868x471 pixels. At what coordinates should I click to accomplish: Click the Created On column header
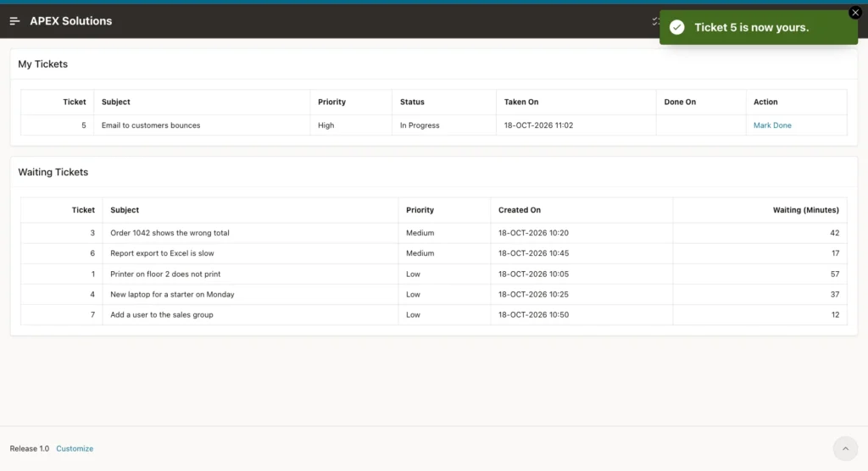click(520, 210)
